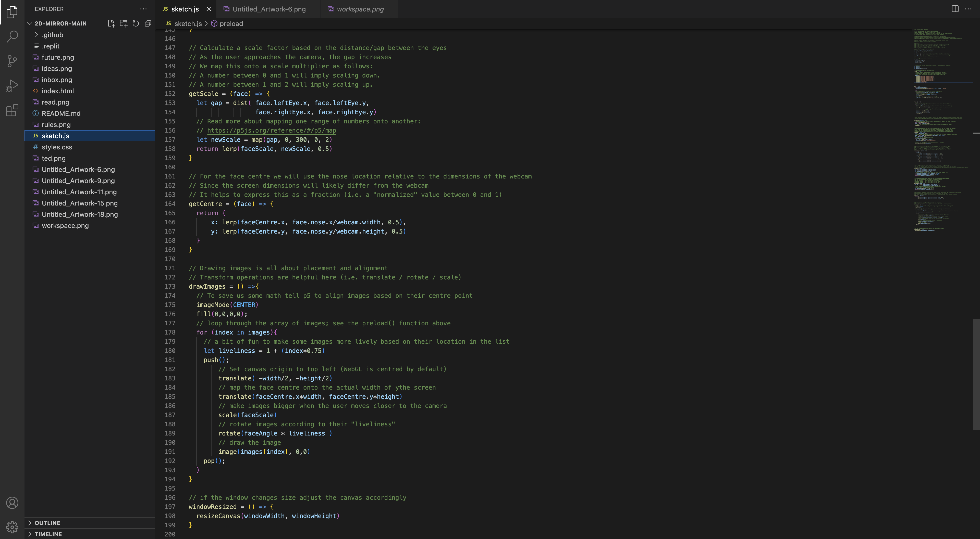Open the Accounts menu
The height and width of the screenshot is (539, 980).
[x=12, y=503]
